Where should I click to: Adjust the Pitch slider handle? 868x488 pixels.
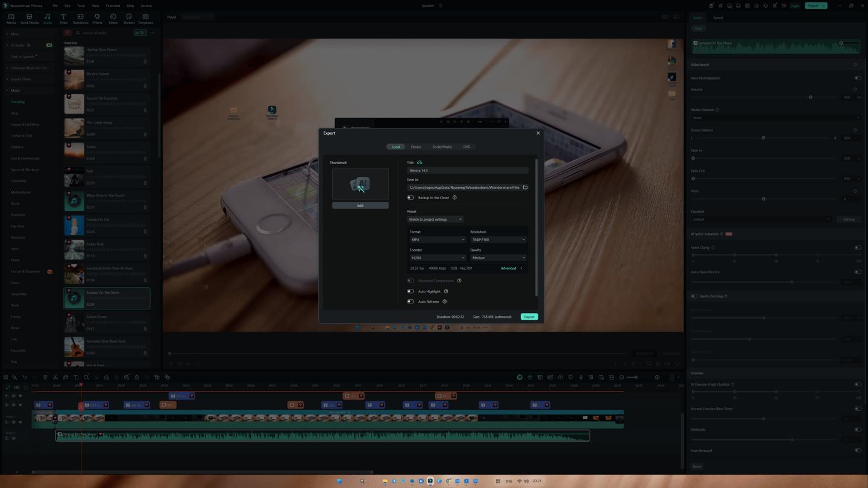[x=764, y=199]
